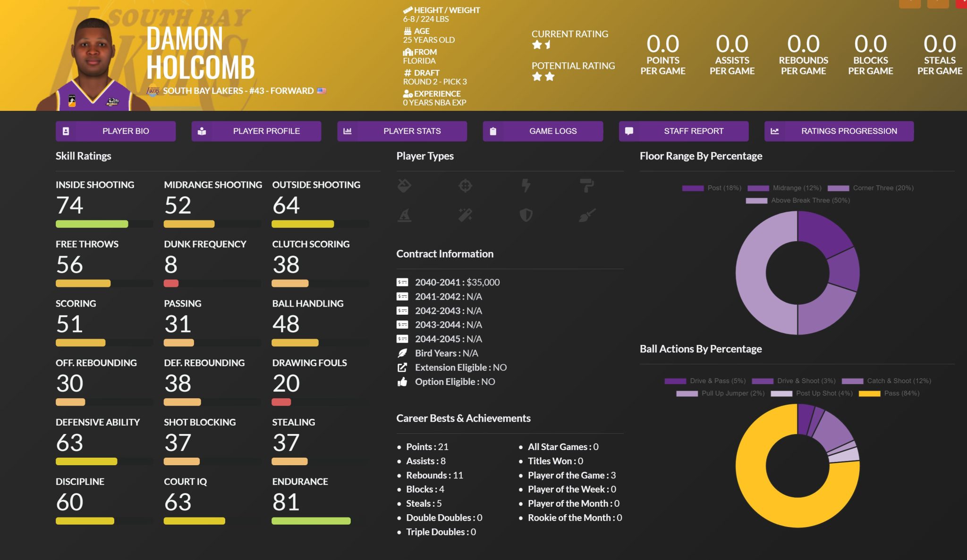967x560 pixels.
Task: Toggle Catch & Shoot legend entry
Action: [x=886, y=381]
